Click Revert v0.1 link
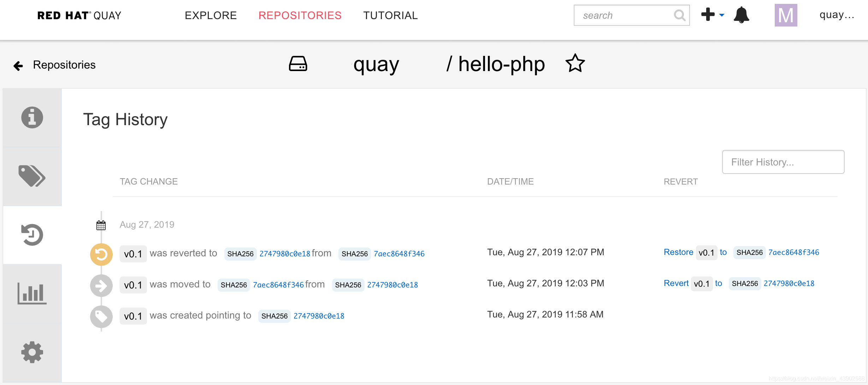 tap(676, 283)
